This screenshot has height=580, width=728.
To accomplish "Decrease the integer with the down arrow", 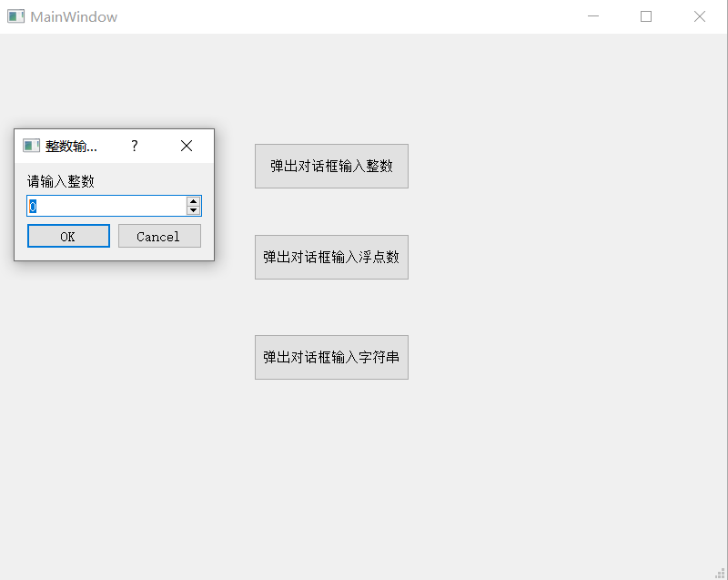I will click(x=193, y=211).
